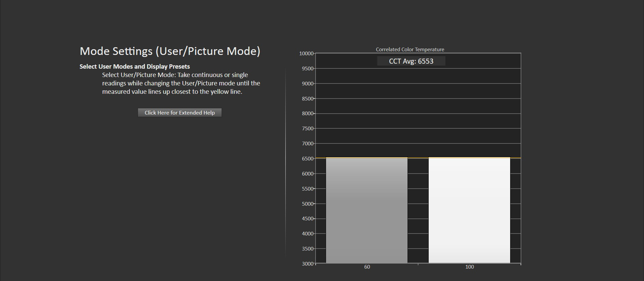Viewport: 644px width, 281px height.
Task: Click the 7000 label on the y-axis
Action: pyautogui.click(x=307, y=144)
